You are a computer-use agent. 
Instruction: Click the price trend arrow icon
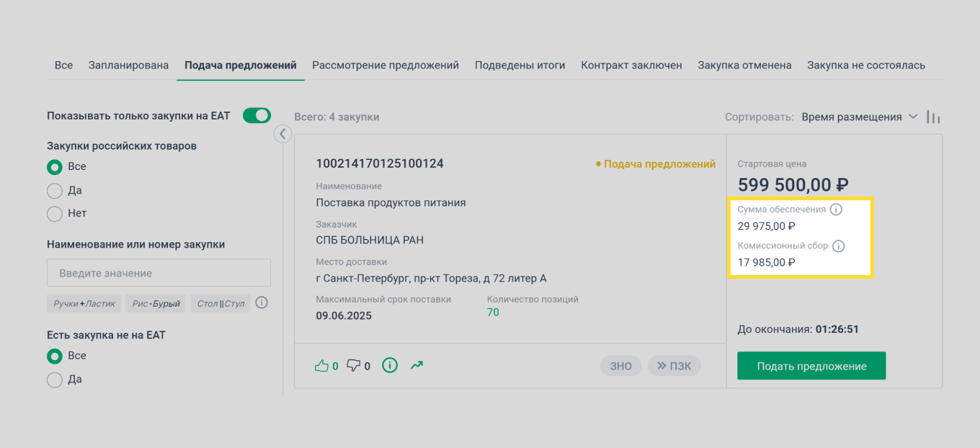click(416, 365)
